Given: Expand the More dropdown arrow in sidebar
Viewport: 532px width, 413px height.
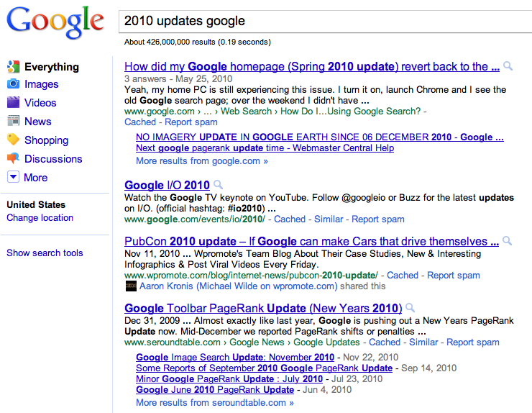Looking at the screenshot, I should coord(13,178).
